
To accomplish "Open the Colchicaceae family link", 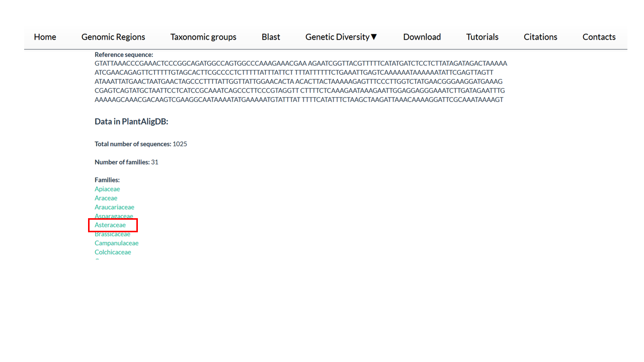I will (113, 252).
